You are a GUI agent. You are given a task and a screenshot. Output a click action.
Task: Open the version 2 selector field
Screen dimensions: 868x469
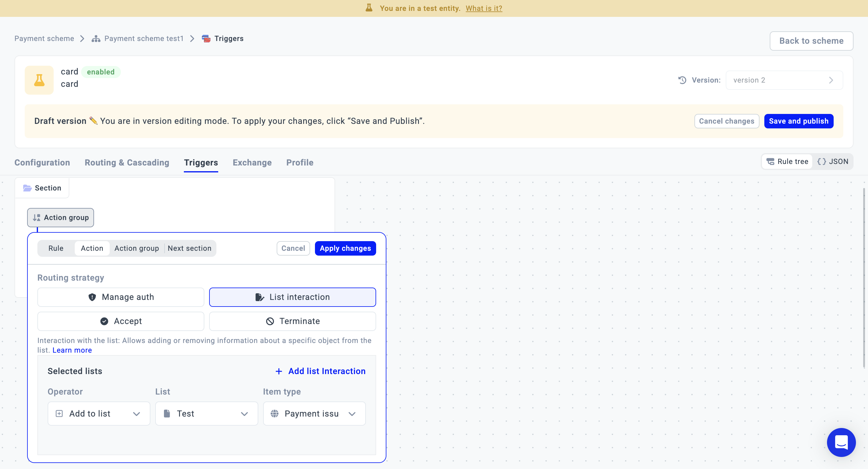(x=784, y=80)
